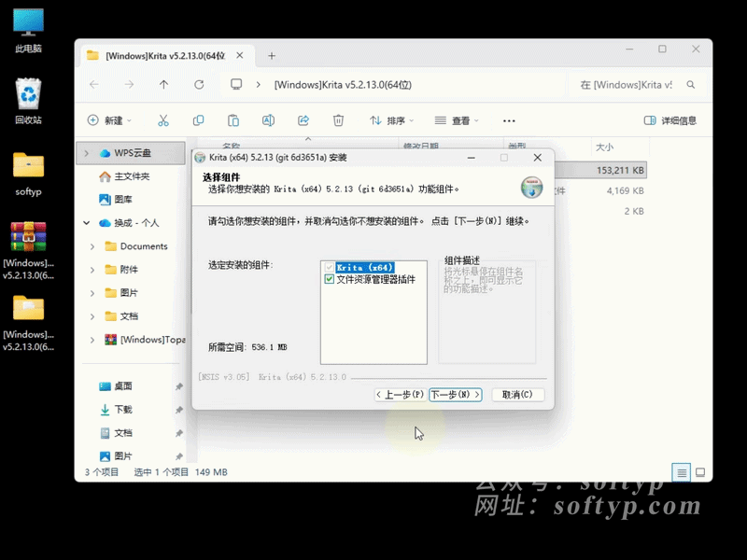Screen dimensions: 747x560
Task: Expand WPS云盘 in navigation pane
Action: pyautogui.click(x=86, y=153)
